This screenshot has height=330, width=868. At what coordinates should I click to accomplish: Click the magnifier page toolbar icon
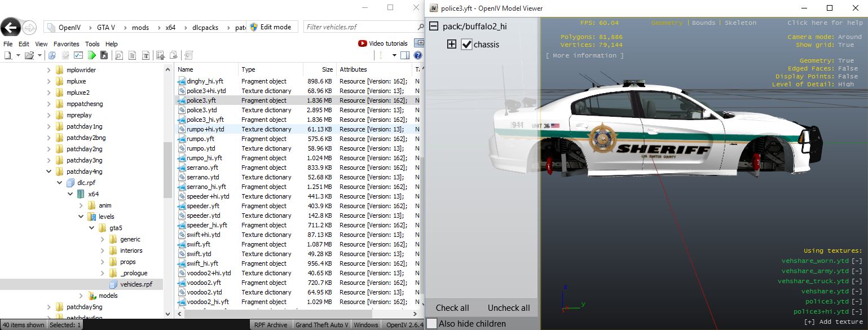119,55
